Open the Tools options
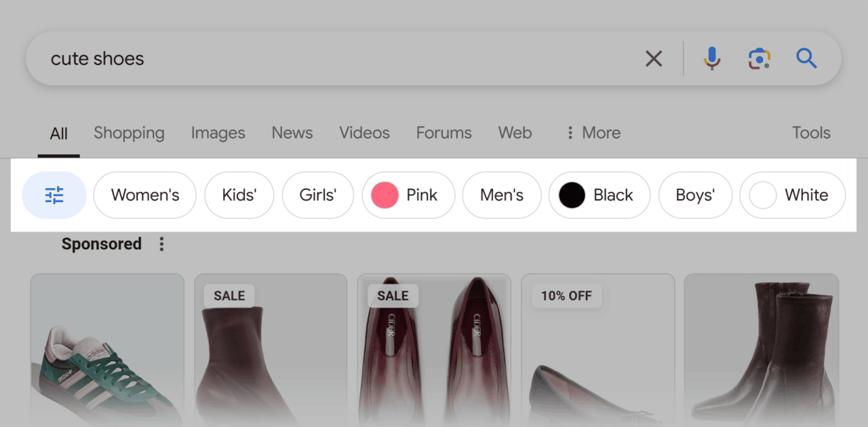Image resolution: width=868 pixels, height=427 pixels. (x=811, y=132)
